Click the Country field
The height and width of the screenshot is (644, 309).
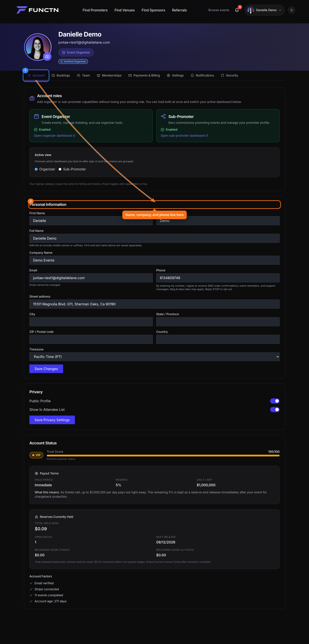coord(218,340)
